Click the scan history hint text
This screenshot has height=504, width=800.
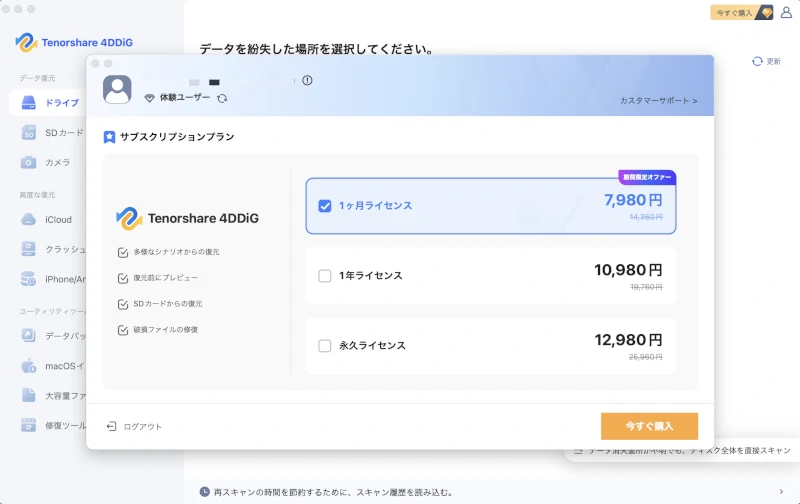click(x=333, y=492)
